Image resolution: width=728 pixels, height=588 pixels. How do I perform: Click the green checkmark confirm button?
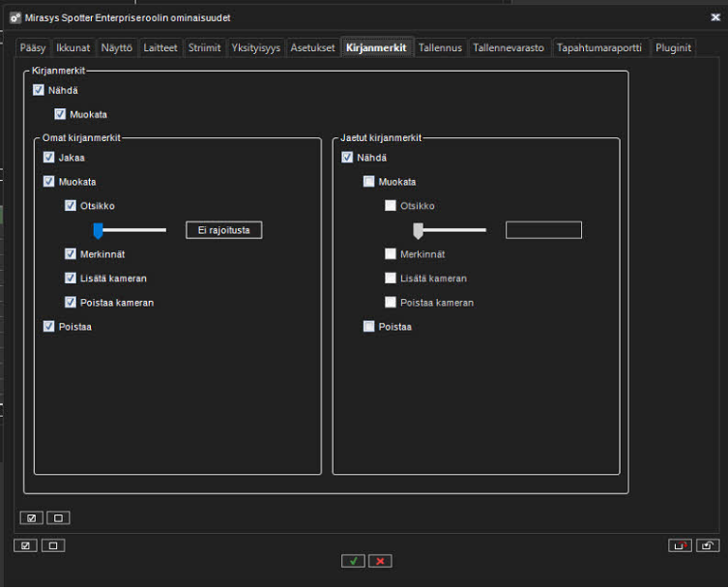coord(353,561)
